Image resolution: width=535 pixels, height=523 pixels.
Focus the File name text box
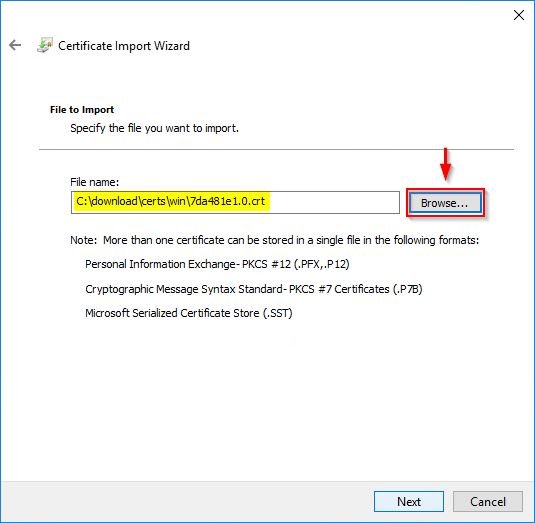(x=235, y=202)
